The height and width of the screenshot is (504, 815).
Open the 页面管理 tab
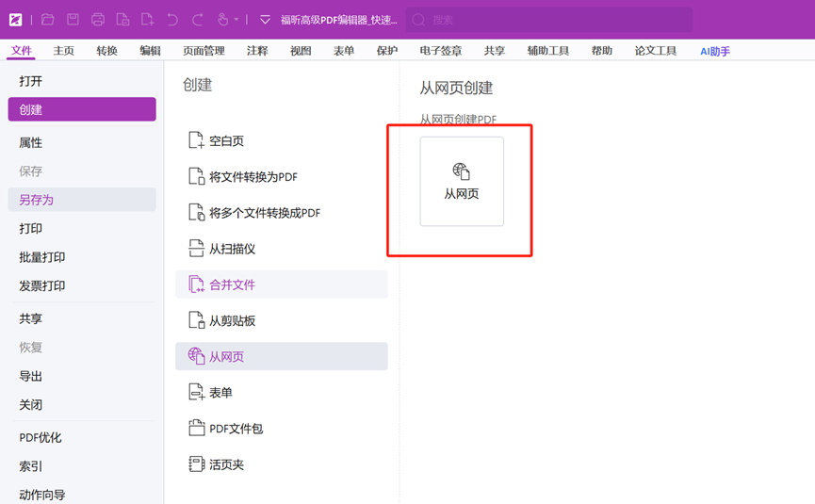(x=204, y=51)
